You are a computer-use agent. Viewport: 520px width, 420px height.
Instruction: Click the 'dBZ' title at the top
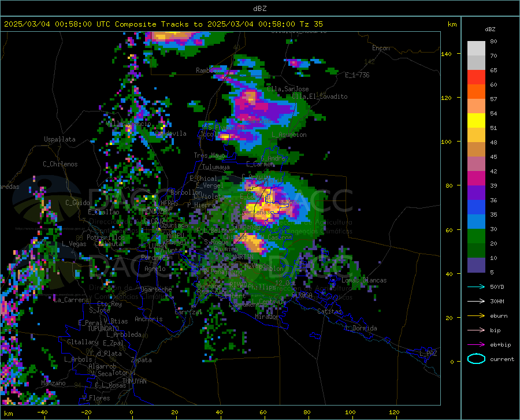pyautogui.click(x=259, y=9)
